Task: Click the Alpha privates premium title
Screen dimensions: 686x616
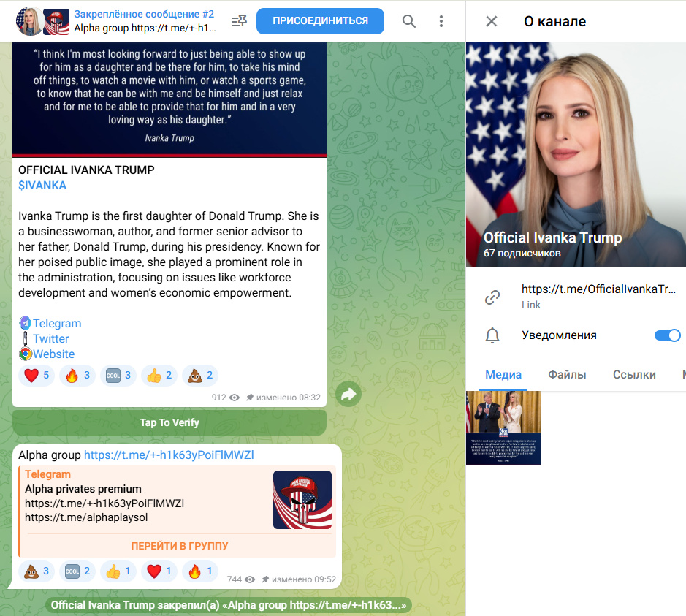Action: click(83, 489)
